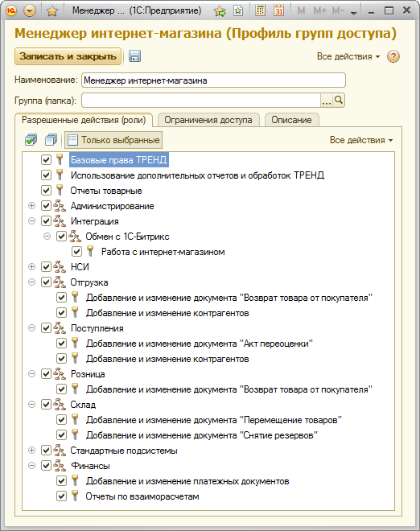
Task: Collapse the Интеграция tree node
Action: (31, 220)
